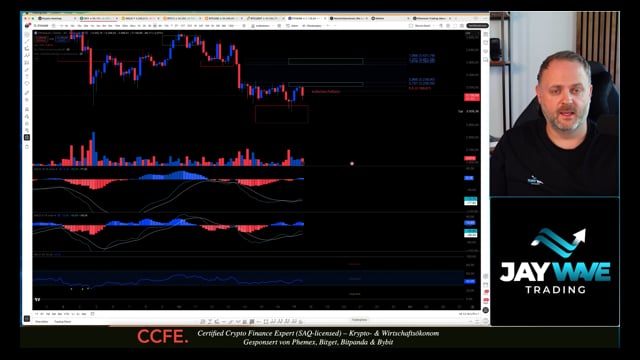Viewport: 640px width, 360px height.
Task: Click the black Veröffentlichen publish button
Action: tap(478, 26)
